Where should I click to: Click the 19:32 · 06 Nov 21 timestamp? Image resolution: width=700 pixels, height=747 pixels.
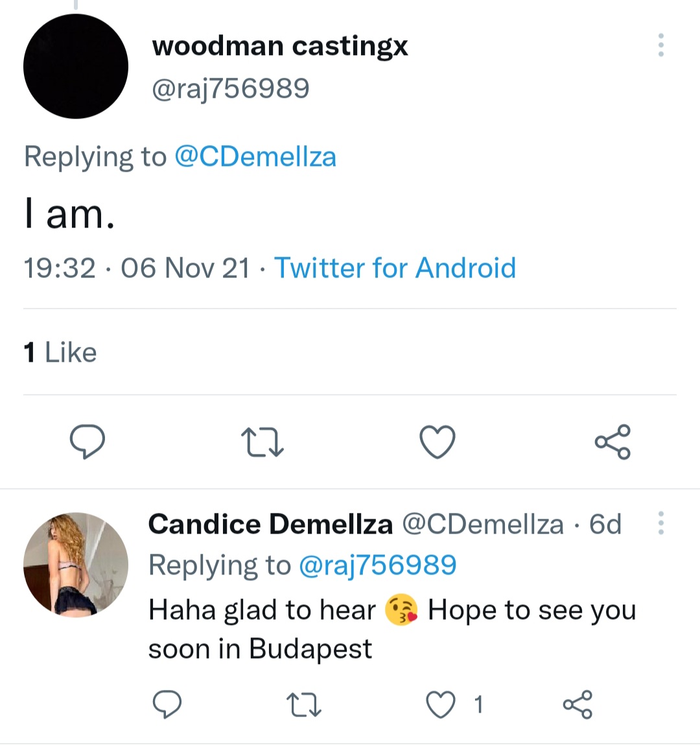click(x=136, y=268)
